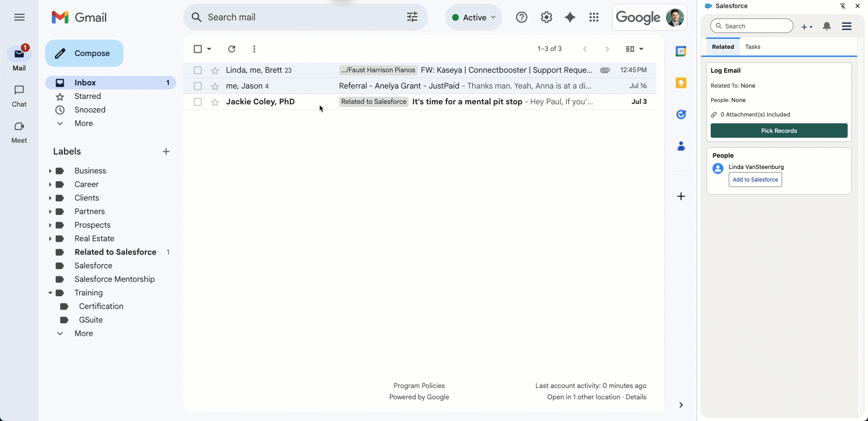
Task: Expand the Business label
Action: (50, 171)
